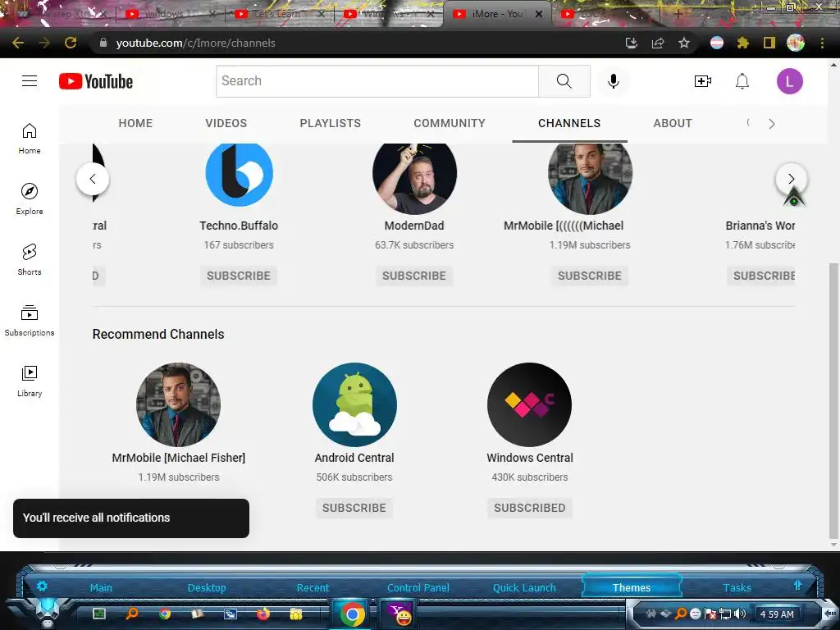Viewport: 840px width, 630px height.
Task: Open the purple L account avatar
Action: (790, 81)
